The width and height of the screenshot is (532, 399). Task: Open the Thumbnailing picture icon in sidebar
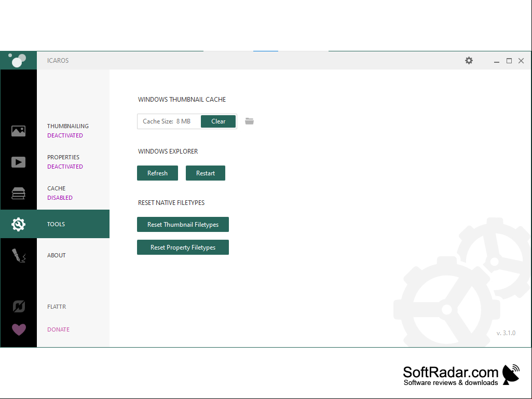18,131
